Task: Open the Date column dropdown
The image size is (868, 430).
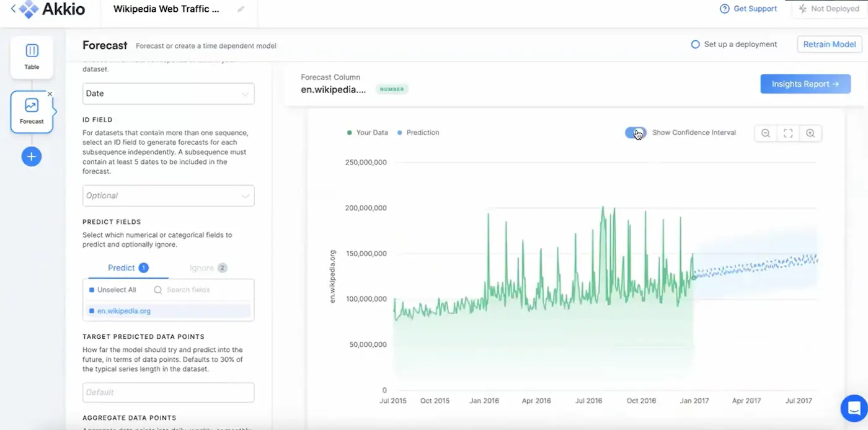Action: tap(168, 93)
